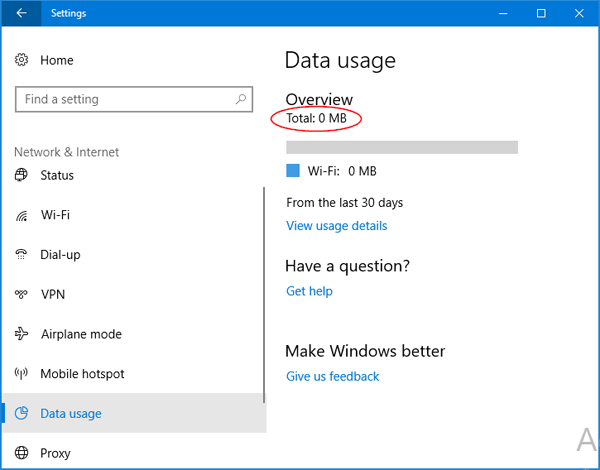This screenshot has width=600, height=470.
Task: Open View usage details link
Action: point(336,226)
